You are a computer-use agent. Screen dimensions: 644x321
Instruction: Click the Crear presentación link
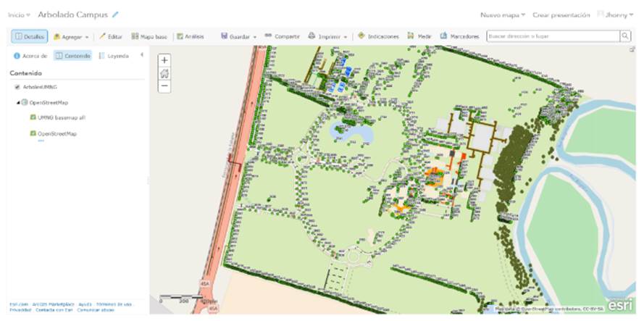point(561,14)
